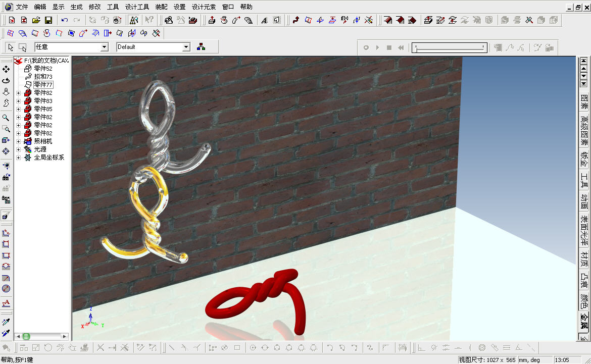This screenshot has height=364, width=591.
Task: Select 零件77 in the design tree
Action: tap(43, 85)
